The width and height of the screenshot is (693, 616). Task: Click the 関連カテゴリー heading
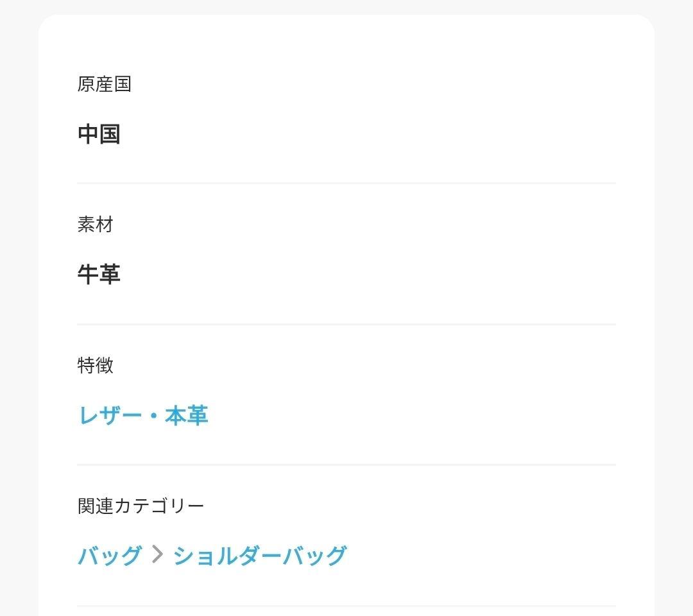[x=141, y=506]
